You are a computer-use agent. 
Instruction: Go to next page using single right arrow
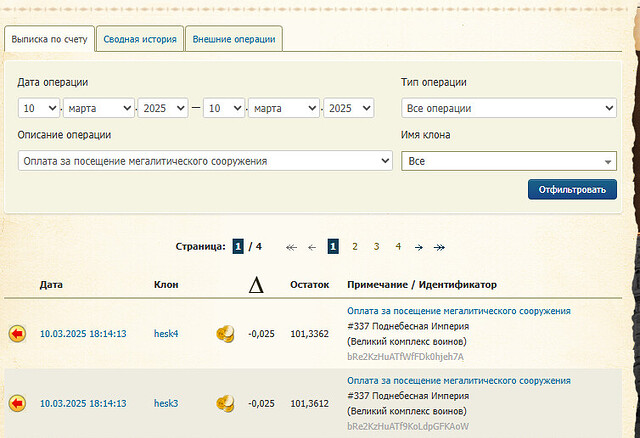[x=418, y=246]
